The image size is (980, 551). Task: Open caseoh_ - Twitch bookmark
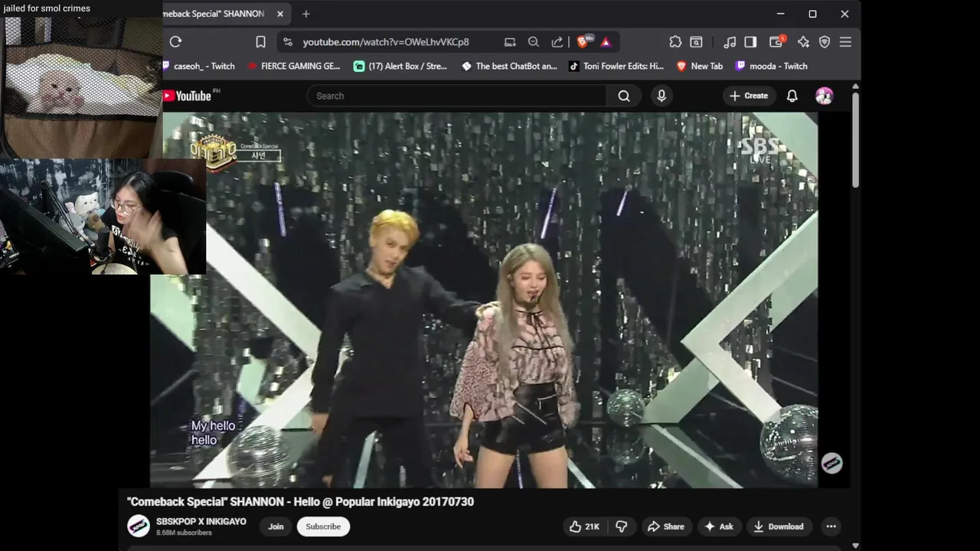199,66
